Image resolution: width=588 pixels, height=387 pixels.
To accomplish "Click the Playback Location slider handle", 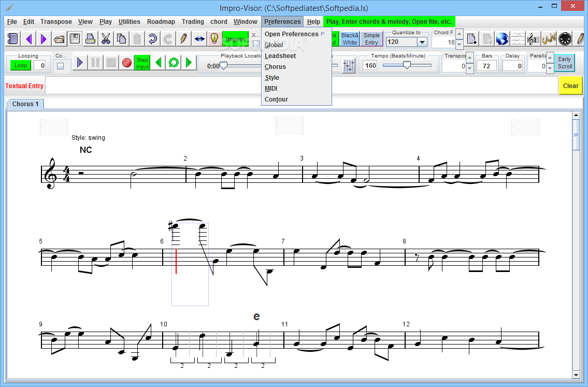I will coord(223,66).
